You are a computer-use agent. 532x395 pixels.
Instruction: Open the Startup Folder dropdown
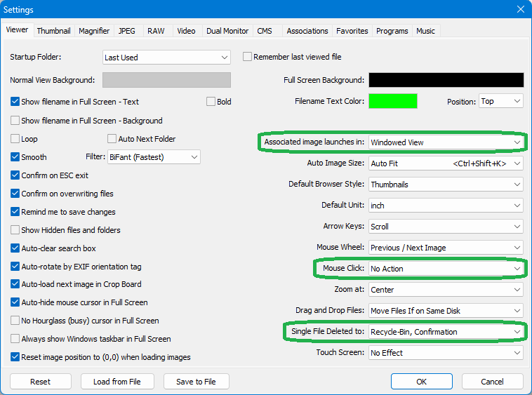point(166,58)
